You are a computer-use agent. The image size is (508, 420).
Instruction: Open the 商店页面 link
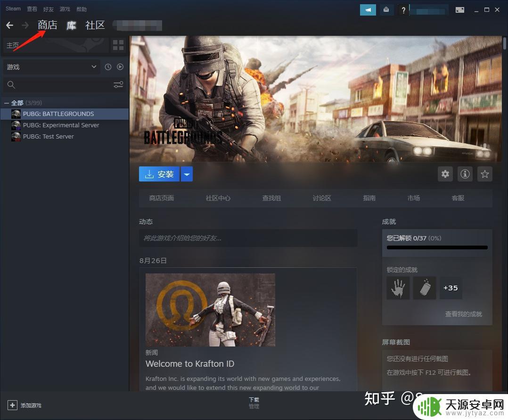(x=161, y=198)
